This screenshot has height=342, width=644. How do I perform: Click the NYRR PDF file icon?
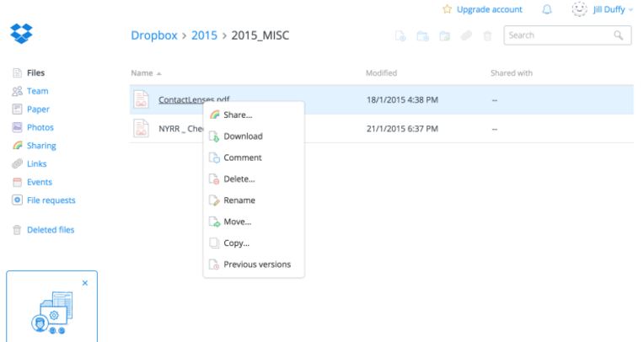[x=141, y=128]
